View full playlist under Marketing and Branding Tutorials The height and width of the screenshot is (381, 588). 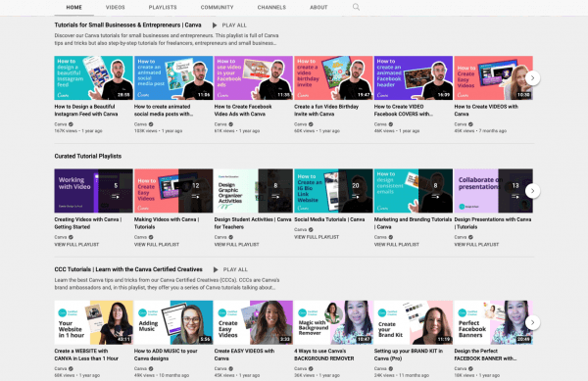396,244
